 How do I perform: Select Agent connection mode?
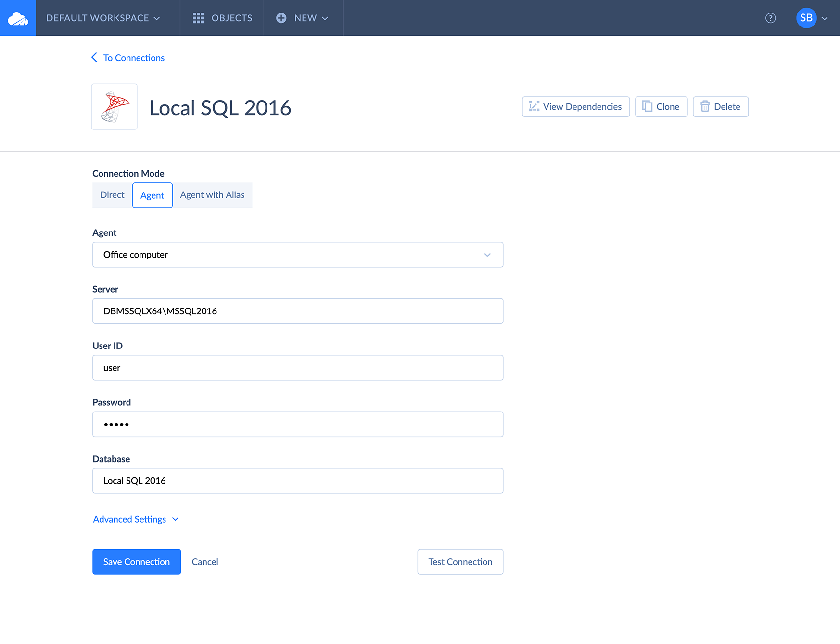click(152, 195)
